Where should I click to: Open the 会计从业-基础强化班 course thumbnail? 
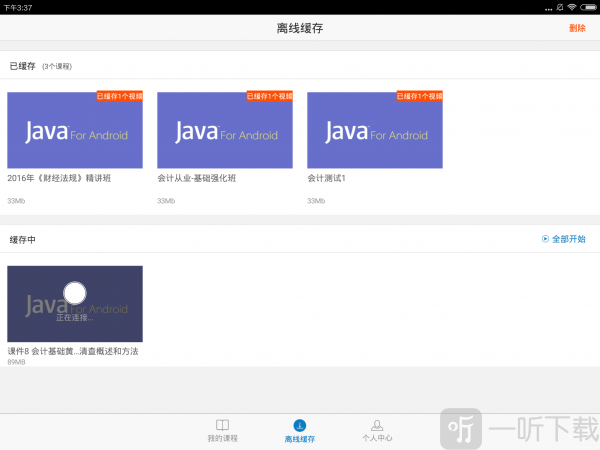tap(225, 132)
